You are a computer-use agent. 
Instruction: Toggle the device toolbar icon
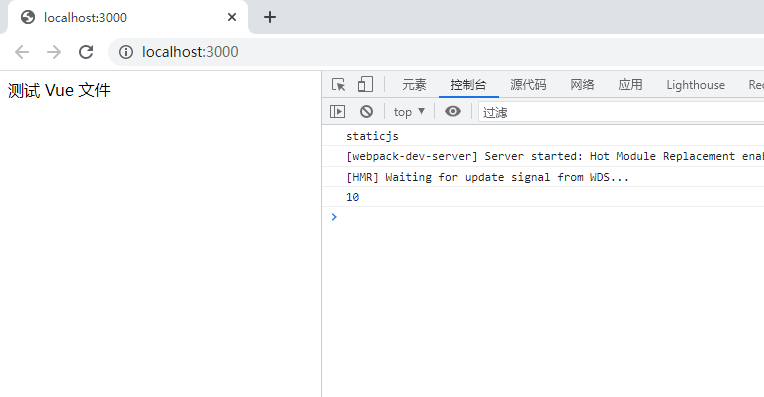365,84
